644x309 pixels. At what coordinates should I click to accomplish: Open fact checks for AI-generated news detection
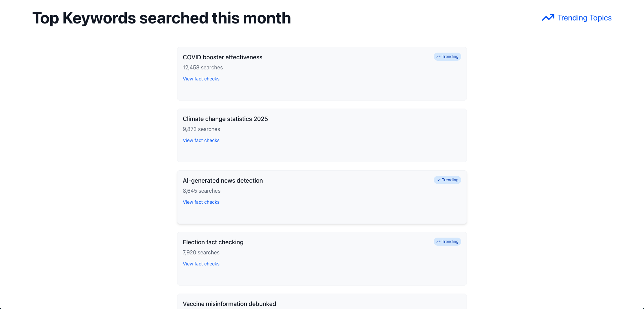201,202
